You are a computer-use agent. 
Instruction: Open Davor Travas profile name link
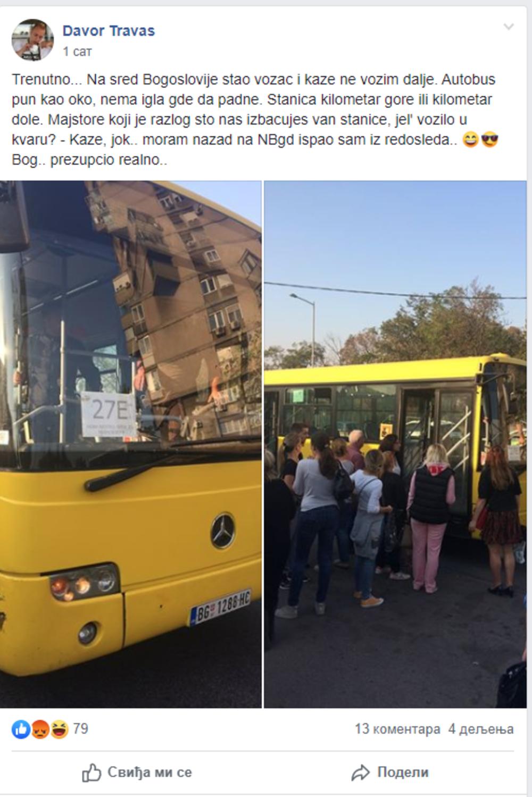(109, 31)
